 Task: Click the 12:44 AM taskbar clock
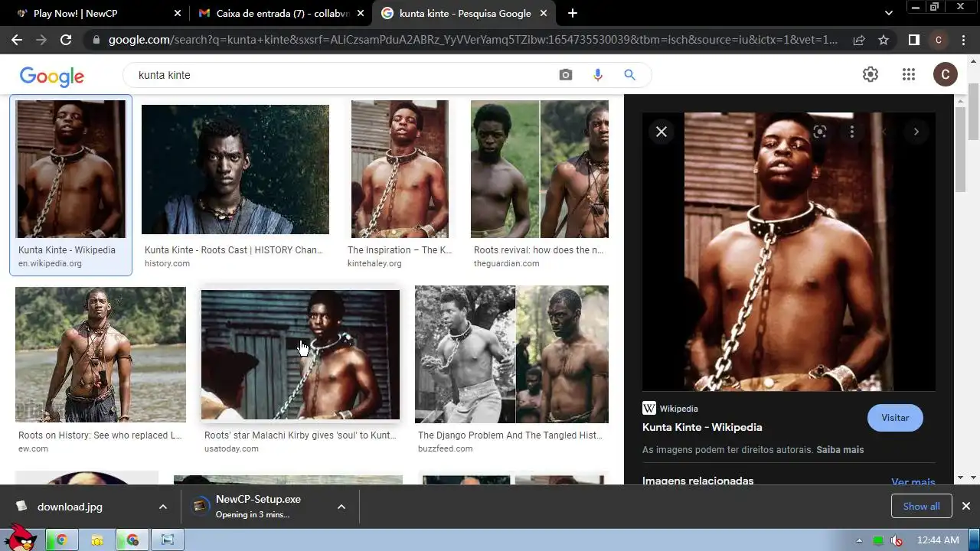pyautogui.click(x=938, y=540)
